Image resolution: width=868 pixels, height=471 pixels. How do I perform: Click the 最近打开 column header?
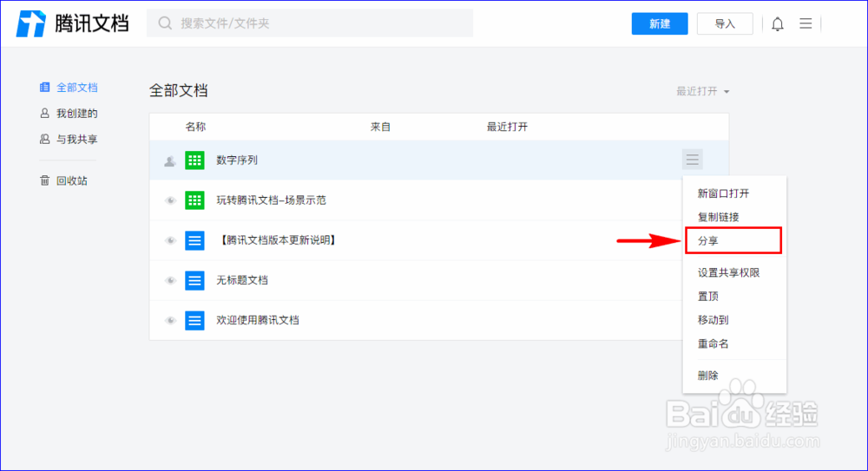(507, 127)
